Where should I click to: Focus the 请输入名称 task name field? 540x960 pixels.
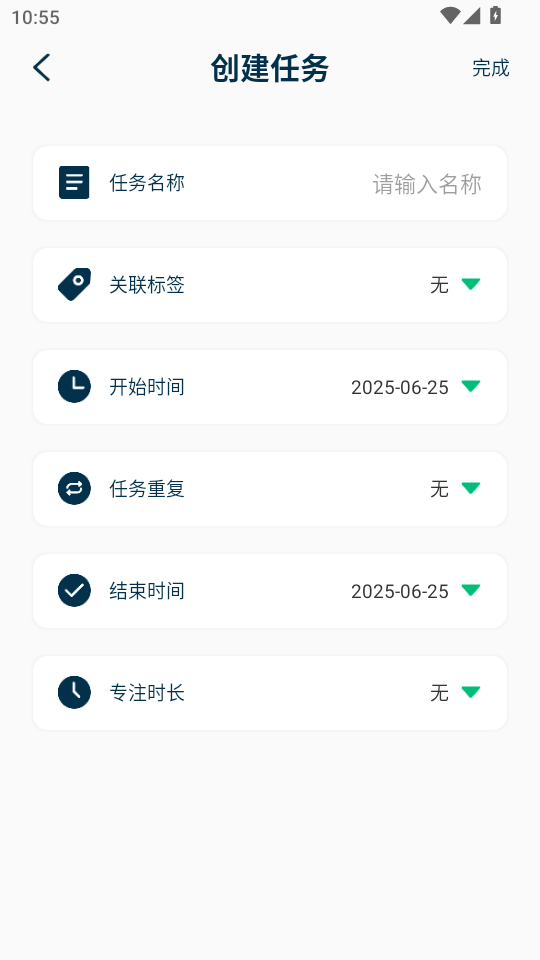pyautogui.click(x=427, y=184)
